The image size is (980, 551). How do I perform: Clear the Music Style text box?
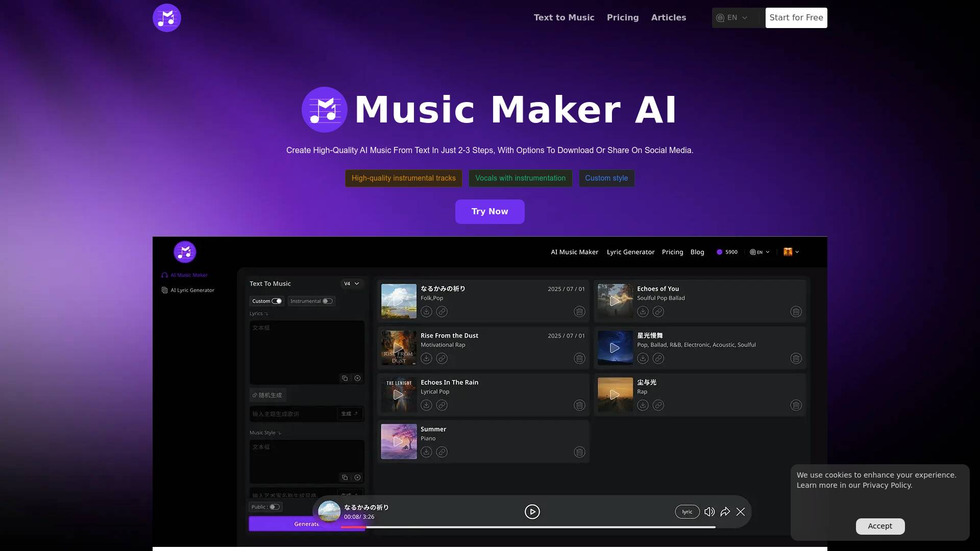click(357, 478)
